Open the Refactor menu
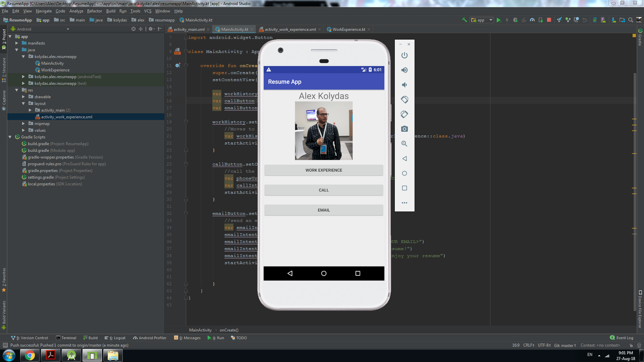The image size is (644, 362). [94, 11]
